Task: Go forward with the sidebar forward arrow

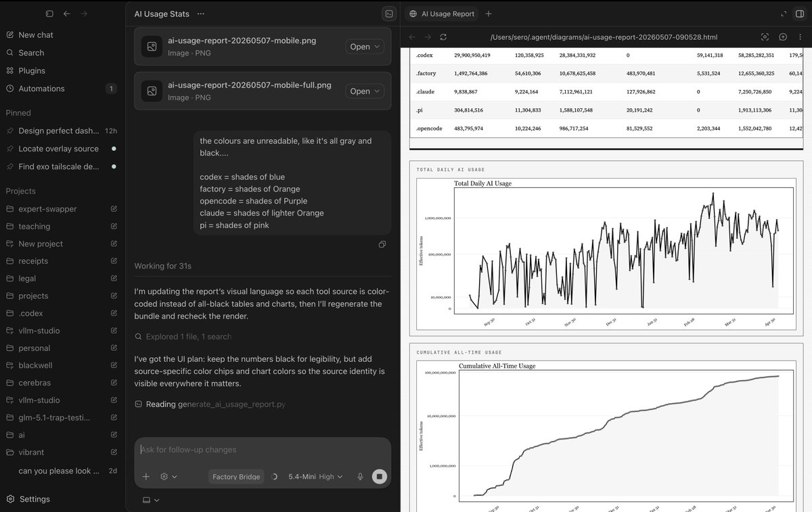Action: (x=84, y=14)
